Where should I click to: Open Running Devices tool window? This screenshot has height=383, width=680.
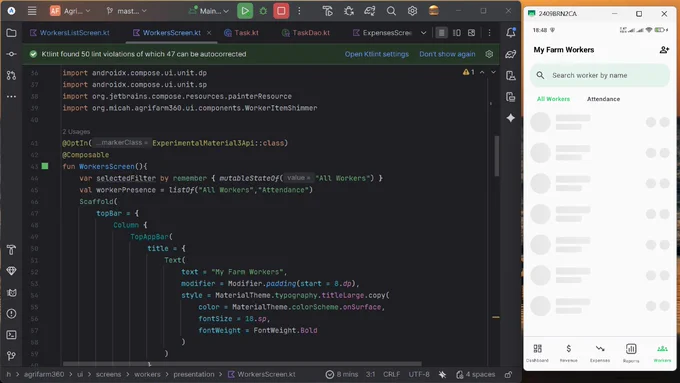tap(511, 97)
